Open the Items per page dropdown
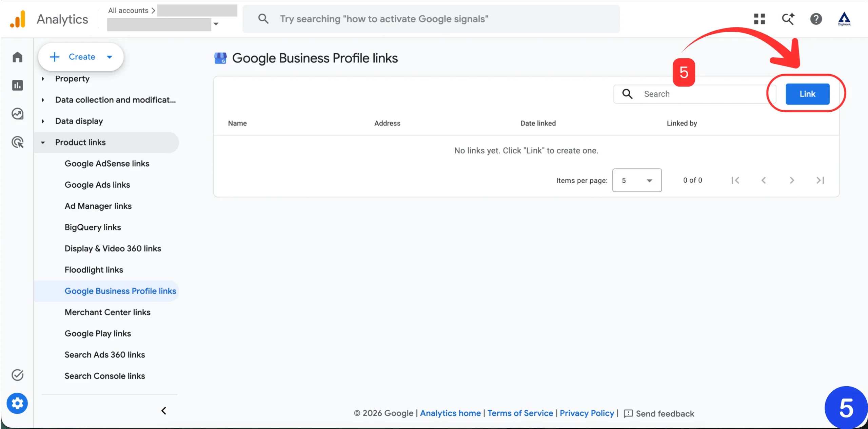This screenshot has height=429, width=868. [637, 180]
